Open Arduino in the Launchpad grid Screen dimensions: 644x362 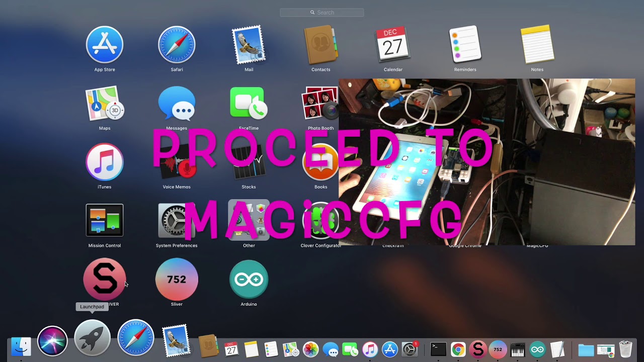(249, 279)
